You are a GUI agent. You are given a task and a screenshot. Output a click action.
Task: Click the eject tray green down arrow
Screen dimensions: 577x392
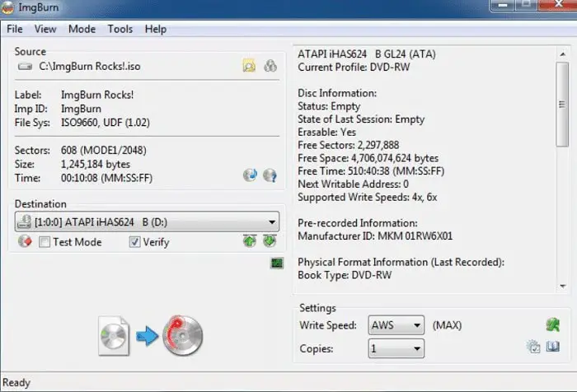pos(270,241)
